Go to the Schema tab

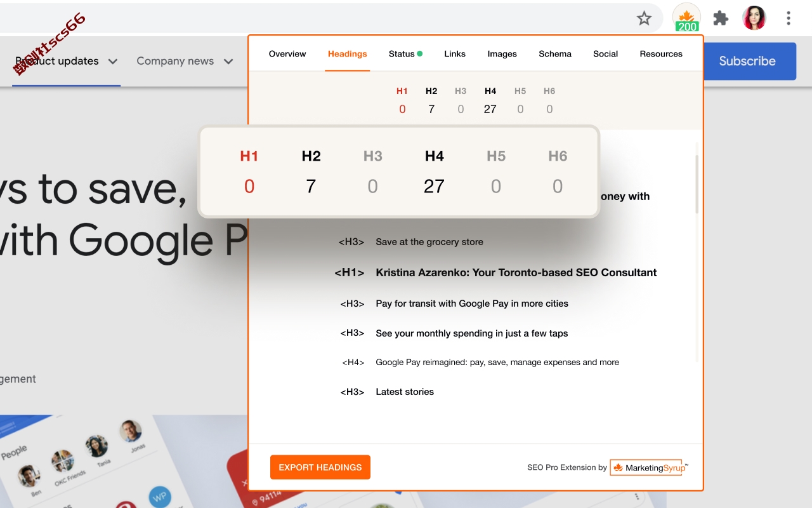click(555, 54)
